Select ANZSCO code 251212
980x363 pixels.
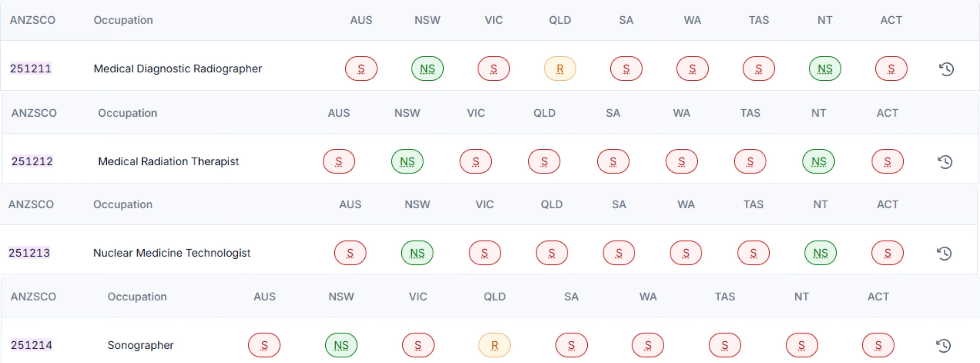[32, 161]
